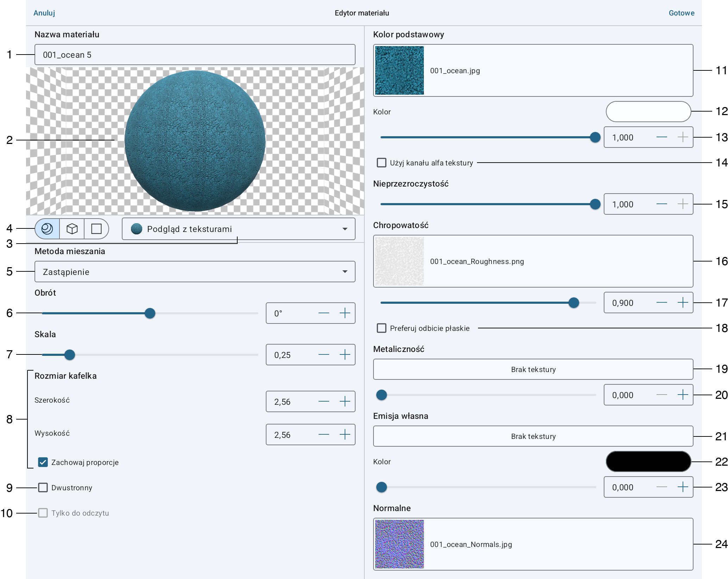
Task: Choose a Metaliczność texture via Brak tekstury
Action: 533,369
